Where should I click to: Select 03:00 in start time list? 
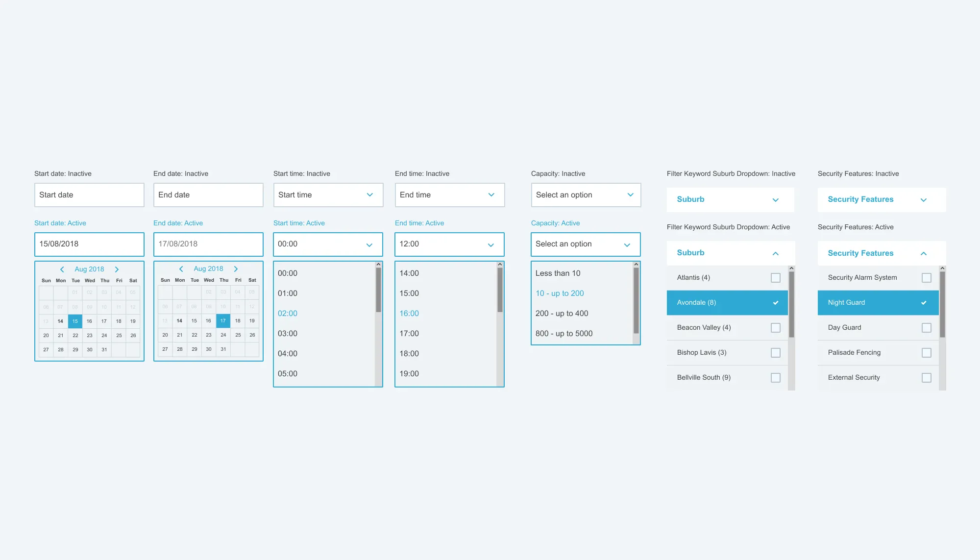coord(288,334)
